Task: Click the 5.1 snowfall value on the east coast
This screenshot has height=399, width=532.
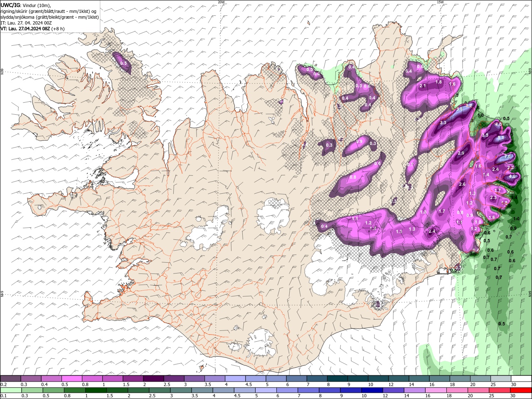Action: [x=501, y=138]
